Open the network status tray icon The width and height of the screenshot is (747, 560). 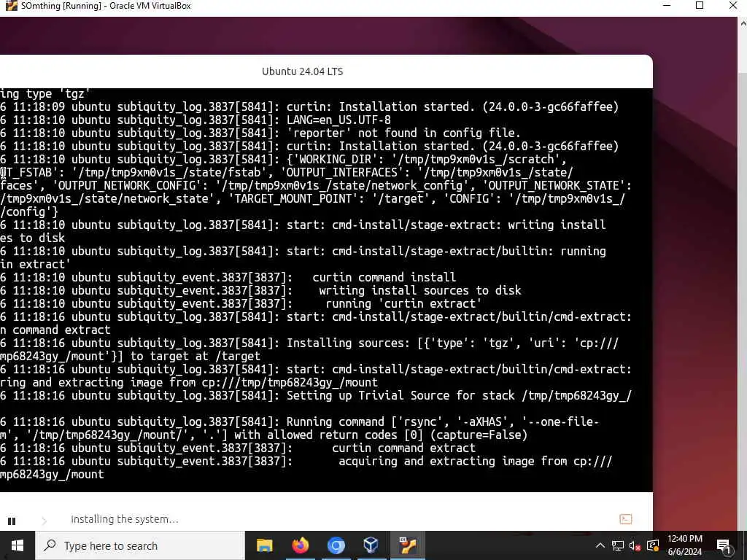pyautogui.click(x=618, y=545)
